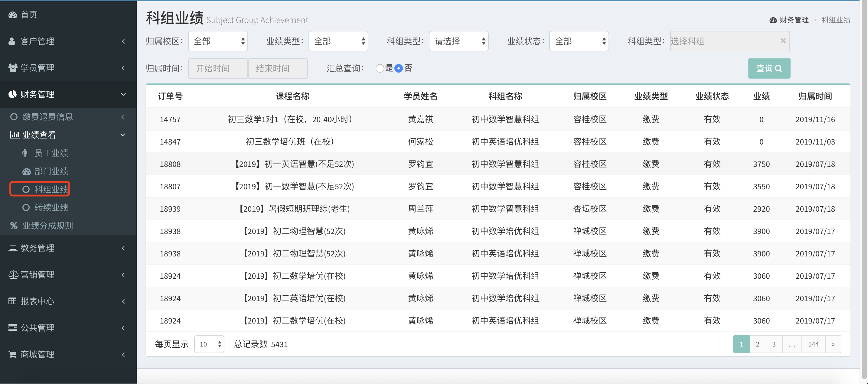The image size is (868, 384).
Task: Click the percent icon beside 业绩分成规则
Action: tap(14, 226)
